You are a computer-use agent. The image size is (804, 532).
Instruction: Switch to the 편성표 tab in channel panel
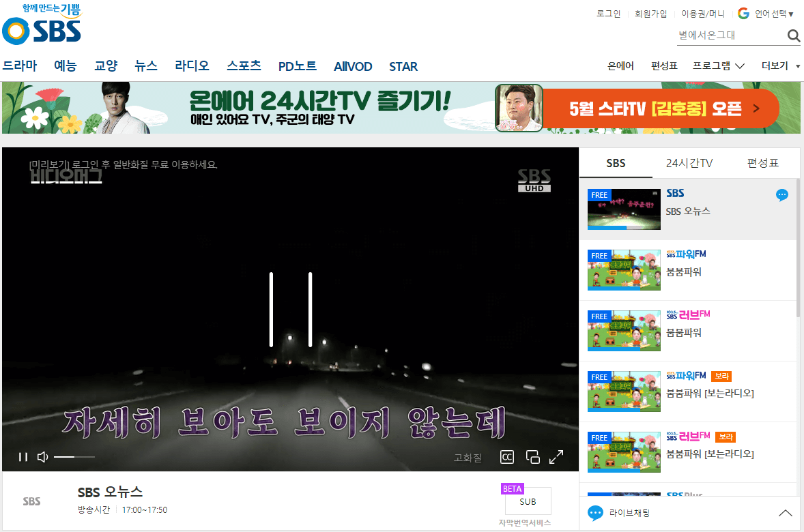coord(762,164)
